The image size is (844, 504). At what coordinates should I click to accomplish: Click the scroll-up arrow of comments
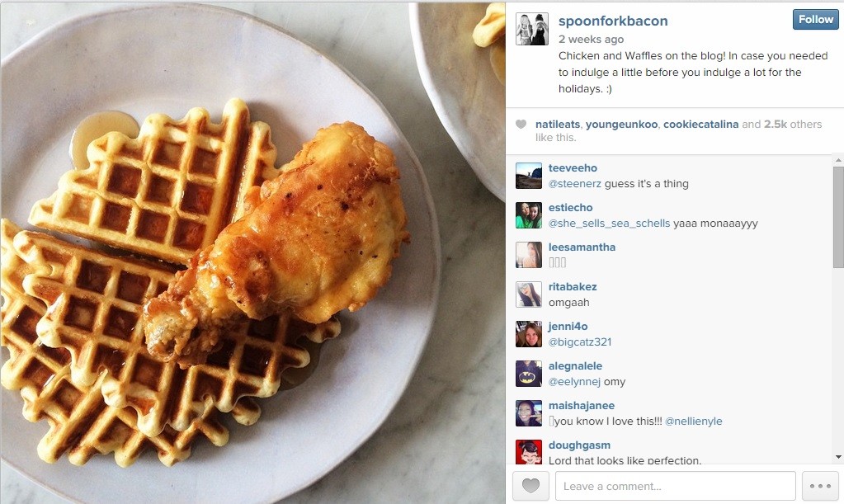coord(838,160)
